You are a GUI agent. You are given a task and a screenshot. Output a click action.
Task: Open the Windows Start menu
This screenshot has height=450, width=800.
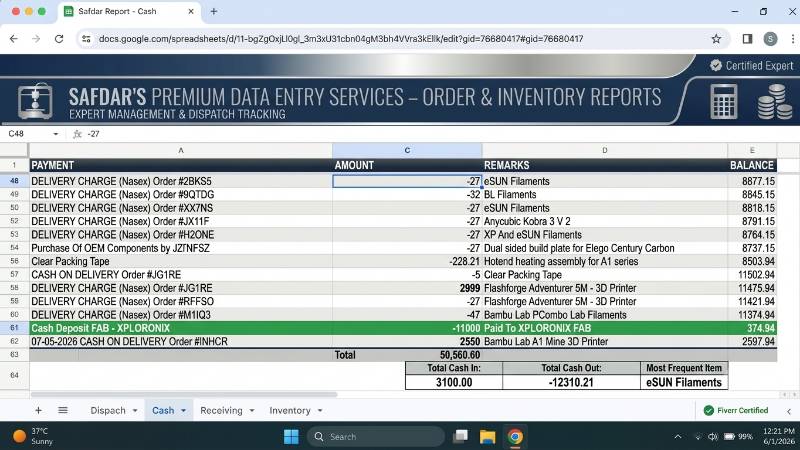(291, 437)
